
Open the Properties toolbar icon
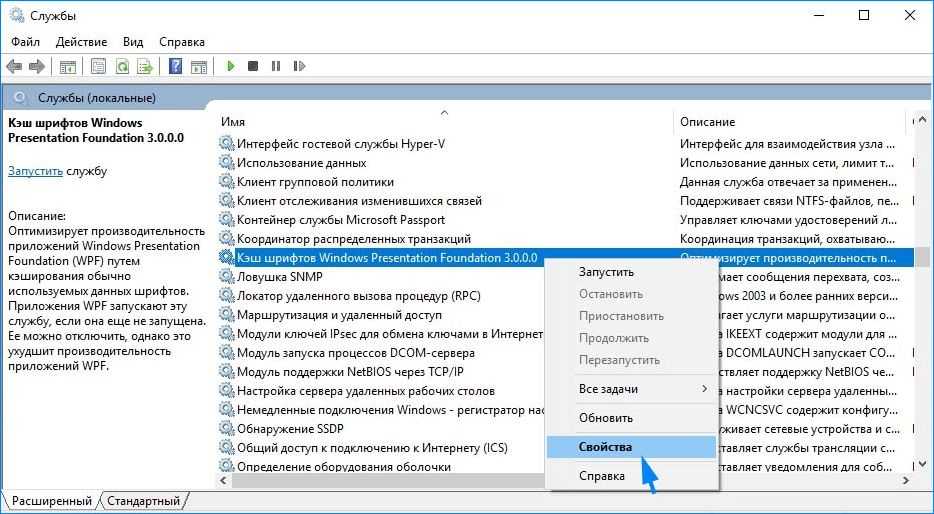pos(98,67)
